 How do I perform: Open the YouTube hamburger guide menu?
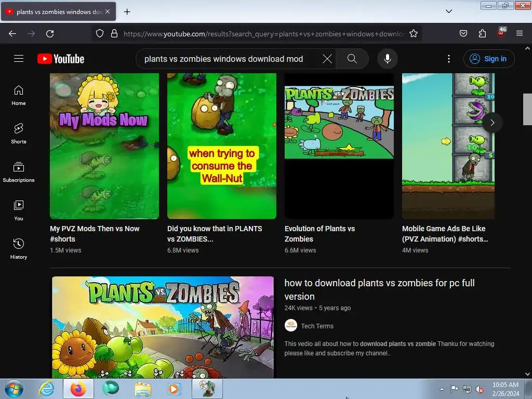[19, 59]
